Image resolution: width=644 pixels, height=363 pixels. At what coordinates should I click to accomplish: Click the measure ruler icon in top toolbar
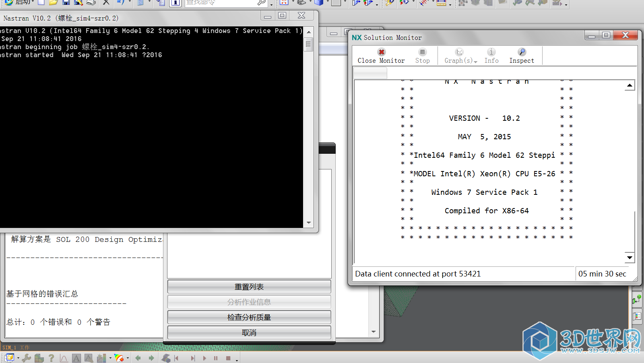441,2
